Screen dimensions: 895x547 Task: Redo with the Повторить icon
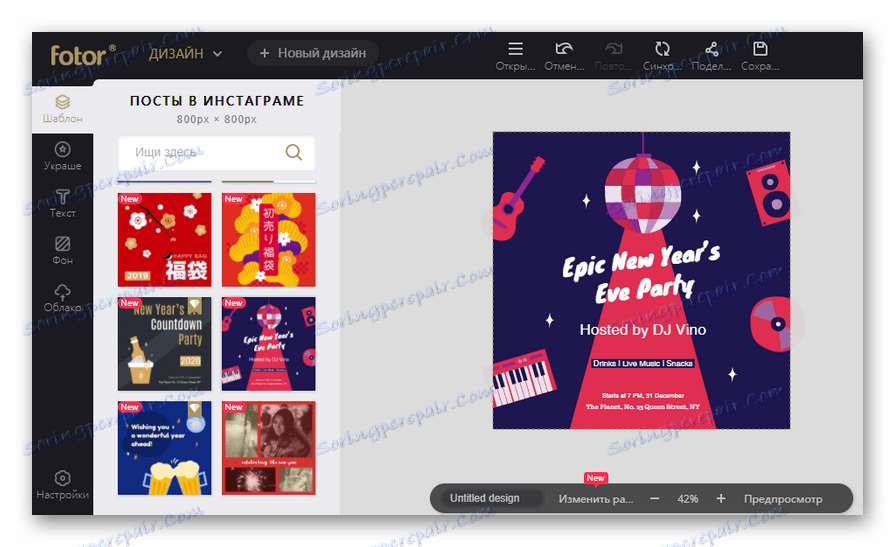coord(614,56)
